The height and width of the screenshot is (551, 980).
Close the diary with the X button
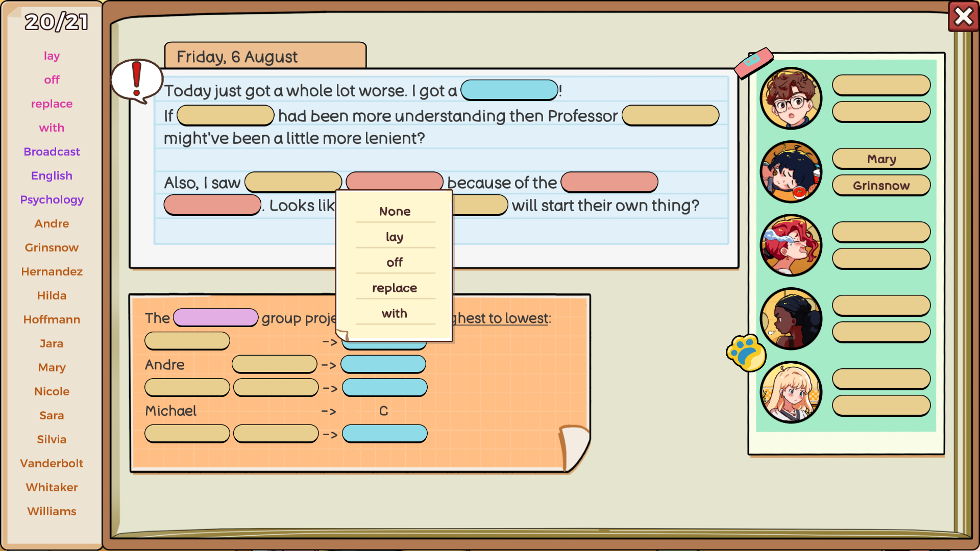click(963, 17)
